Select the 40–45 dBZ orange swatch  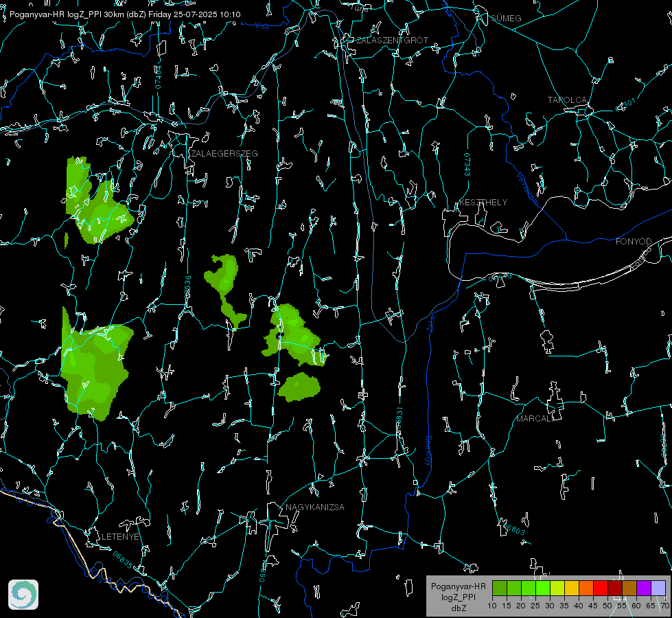pyautogui.click(x=586, y=588)
